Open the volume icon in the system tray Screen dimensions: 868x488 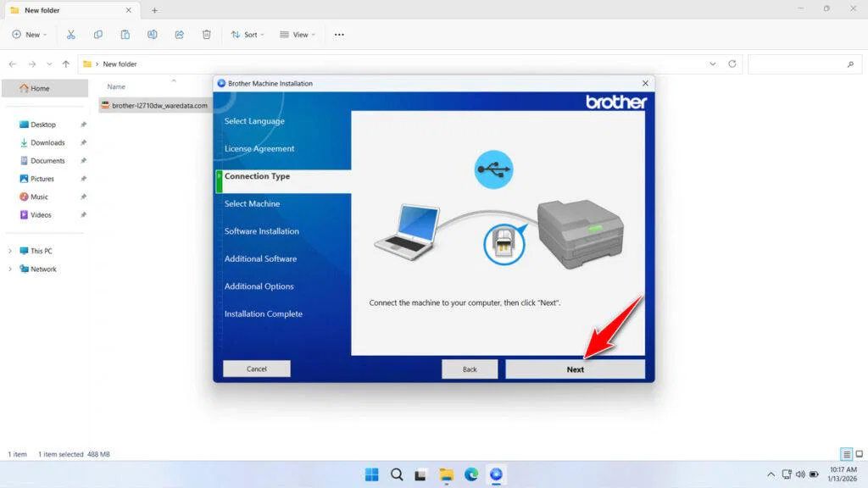(800, 474)
